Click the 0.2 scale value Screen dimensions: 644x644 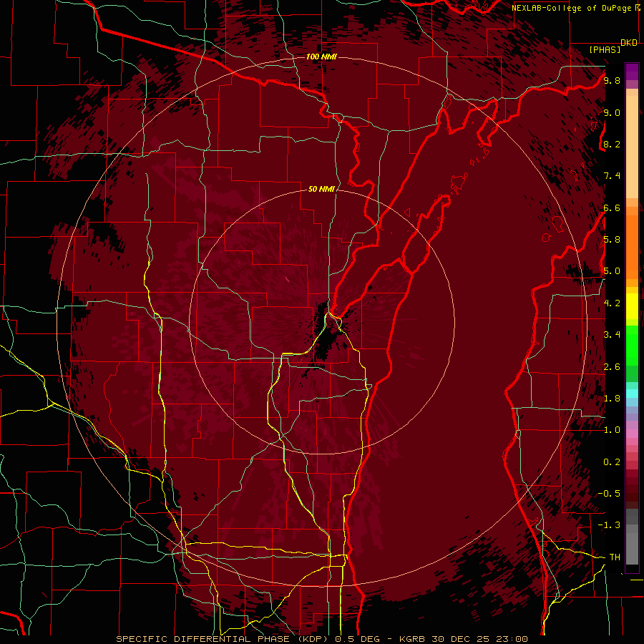pos(612,462)
